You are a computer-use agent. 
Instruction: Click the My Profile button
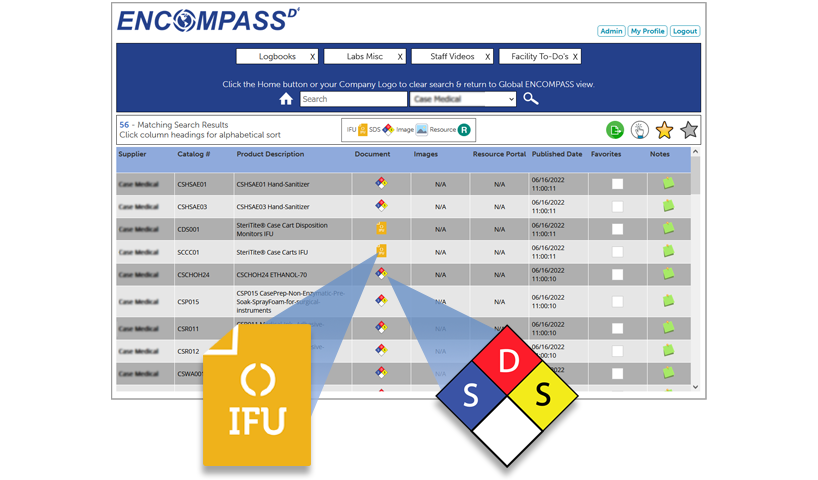click(x=647, y=31)
